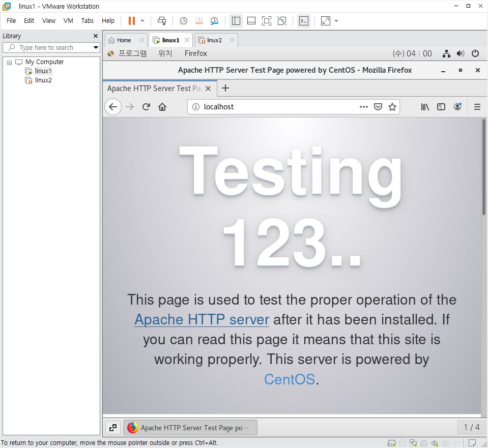Open the File menu
This screenshot has width=488, height=448.
pyautogui.click(x=11, y=20)
